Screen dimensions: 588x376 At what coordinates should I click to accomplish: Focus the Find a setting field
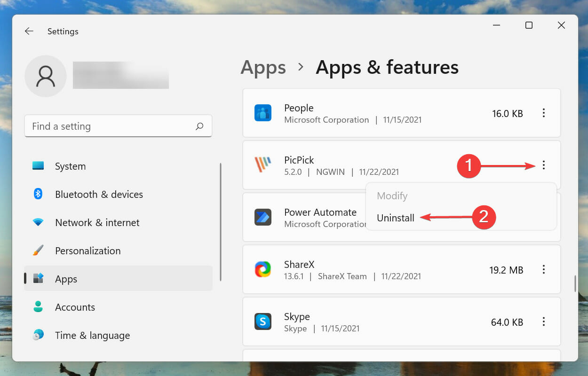[118, 126]
